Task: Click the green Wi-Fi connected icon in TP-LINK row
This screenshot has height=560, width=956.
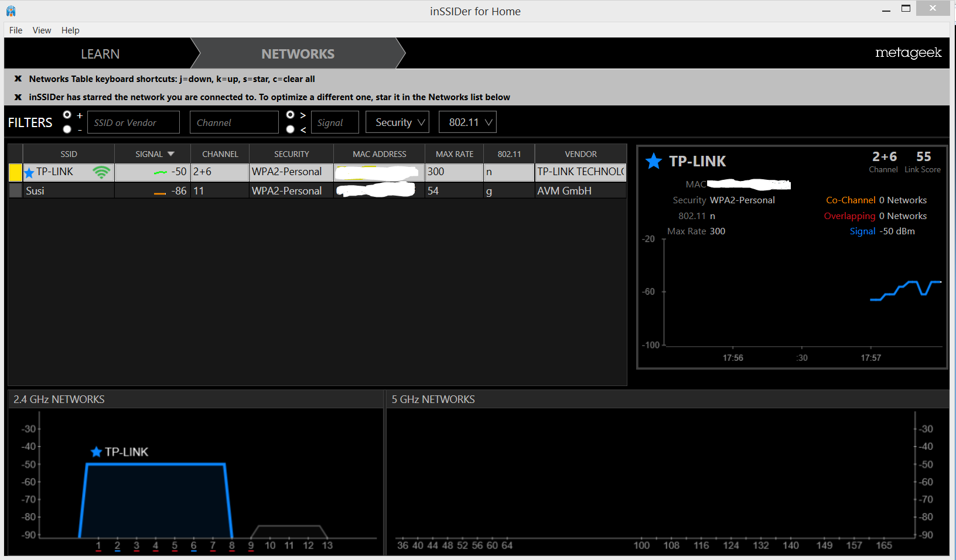Action: pyautogui.click(x=101, y=172)
